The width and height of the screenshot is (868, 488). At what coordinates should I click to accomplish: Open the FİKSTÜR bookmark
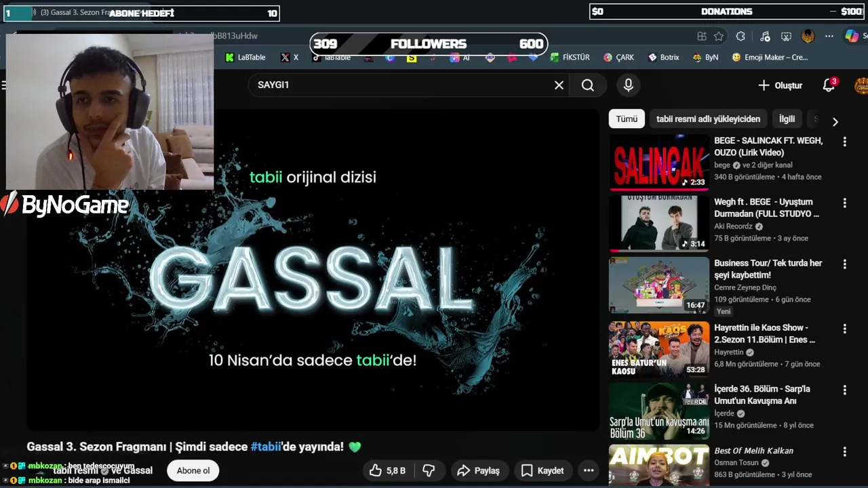pos(570,58)
